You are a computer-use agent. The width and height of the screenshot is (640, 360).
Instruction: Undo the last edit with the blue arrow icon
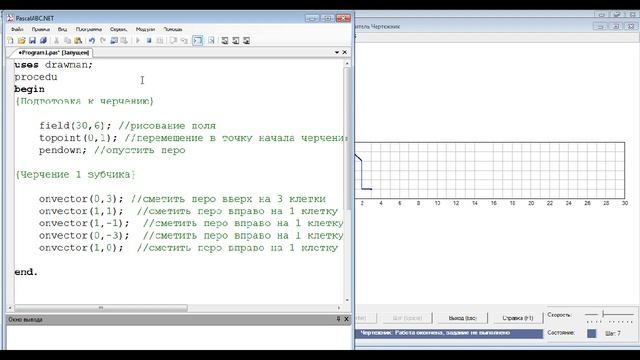(x=92, y=40)
